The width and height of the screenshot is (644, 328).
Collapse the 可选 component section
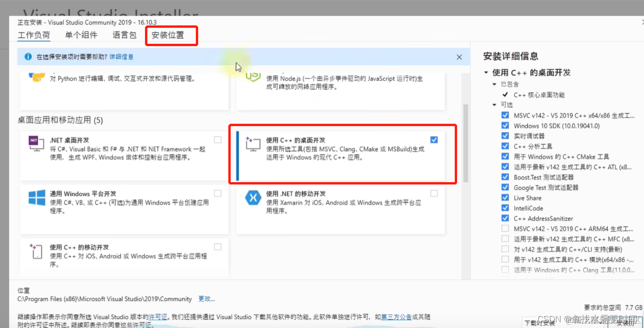tap(494, 104)
